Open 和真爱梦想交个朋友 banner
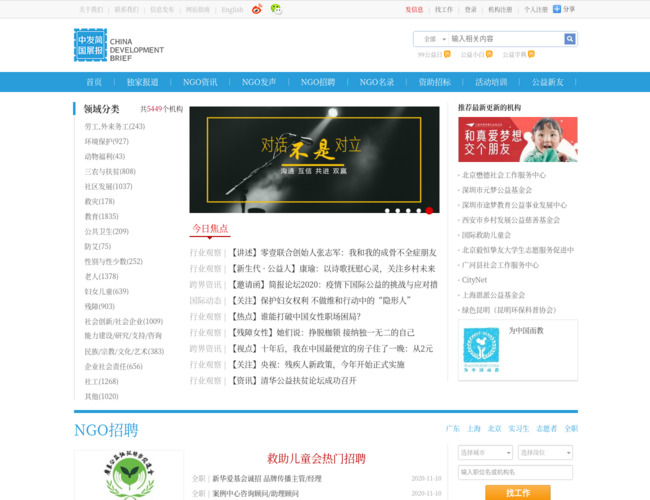Viewport: 650px width, 500px height. [x=518, y=139]
